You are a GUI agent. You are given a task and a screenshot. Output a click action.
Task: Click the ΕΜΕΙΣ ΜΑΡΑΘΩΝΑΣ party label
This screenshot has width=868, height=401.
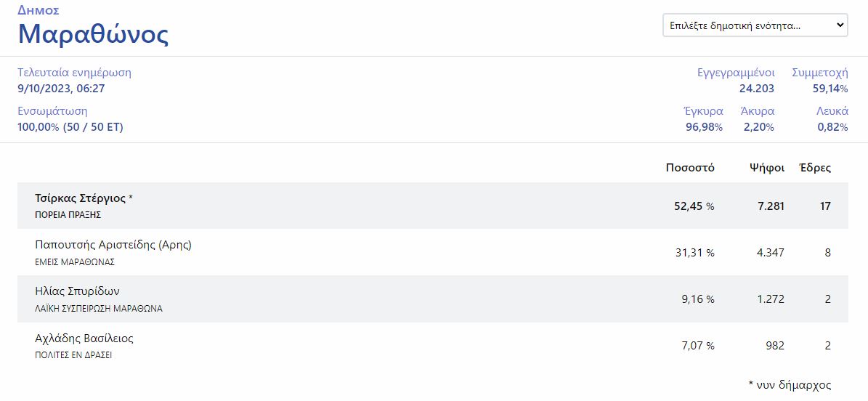coord(75,262)
